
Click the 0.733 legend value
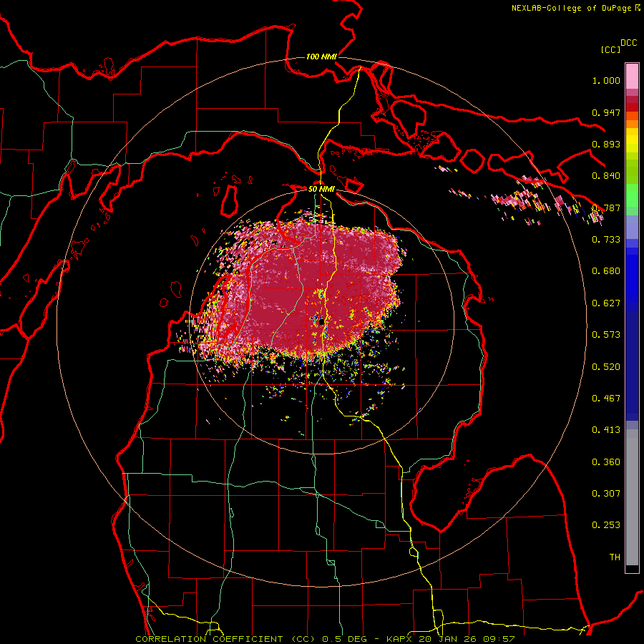coord(606,240)
